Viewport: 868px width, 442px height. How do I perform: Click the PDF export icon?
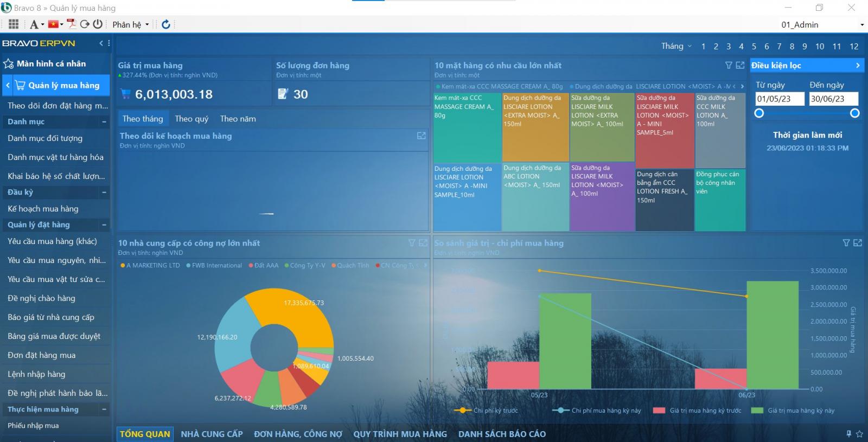[71, 24]
